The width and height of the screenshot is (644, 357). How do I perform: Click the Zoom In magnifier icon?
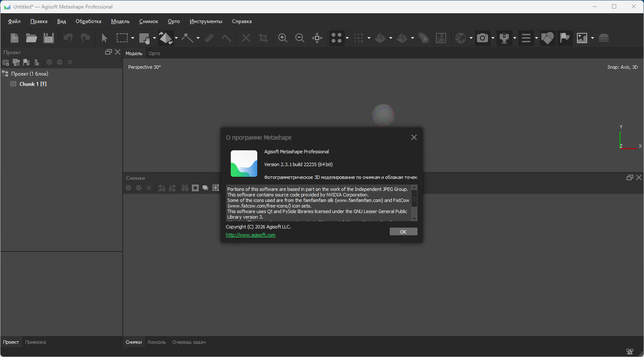282,38
